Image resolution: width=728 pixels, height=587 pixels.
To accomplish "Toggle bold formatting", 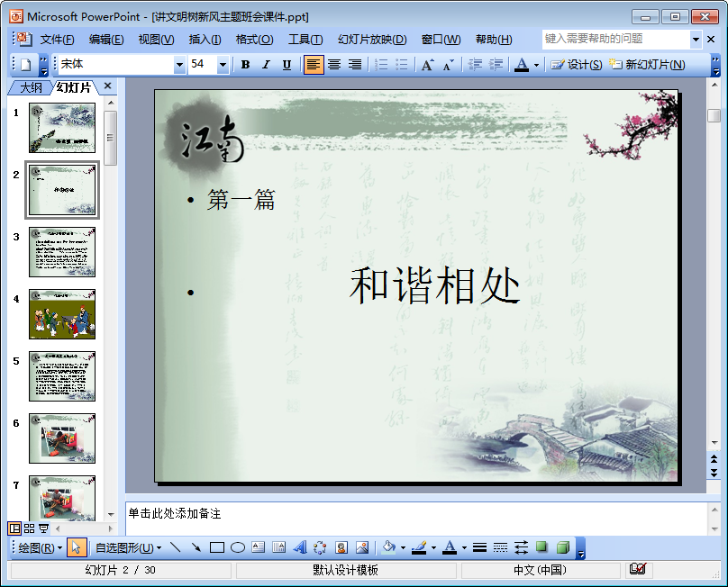I will click(x=245, y=65).
